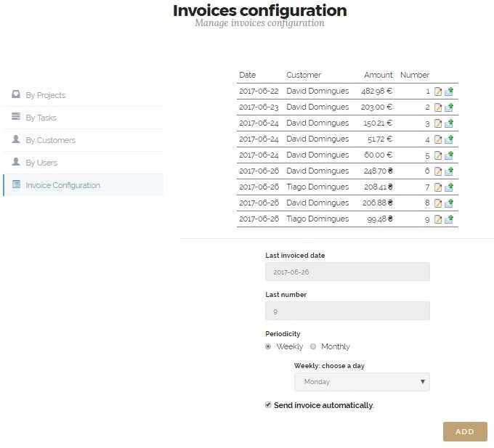
Task: Click the Last number field
Action: point(347,311)
